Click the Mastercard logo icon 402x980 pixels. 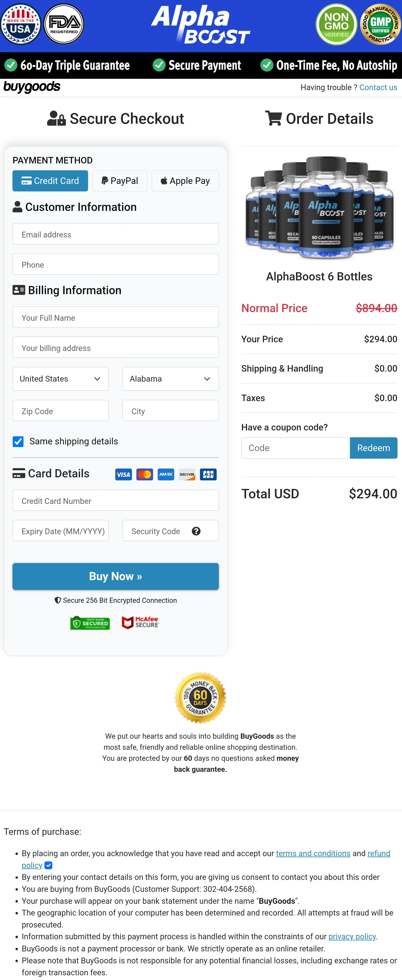point(145,474)
